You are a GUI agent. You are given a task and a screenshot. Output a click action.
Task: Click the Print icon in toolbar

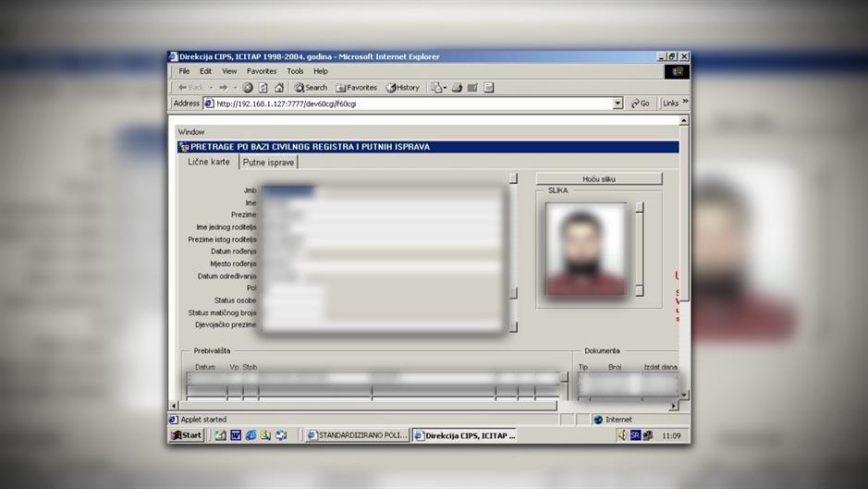click(x=458, y=88)
